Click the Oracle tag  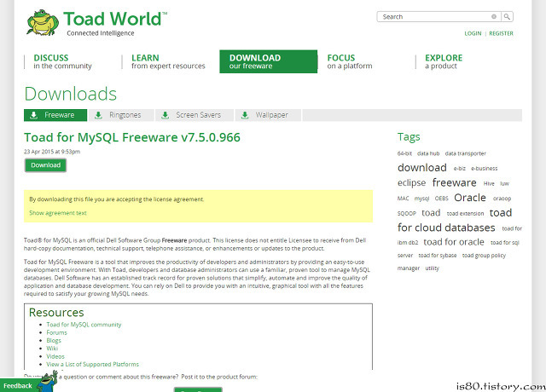click(470, 198)
